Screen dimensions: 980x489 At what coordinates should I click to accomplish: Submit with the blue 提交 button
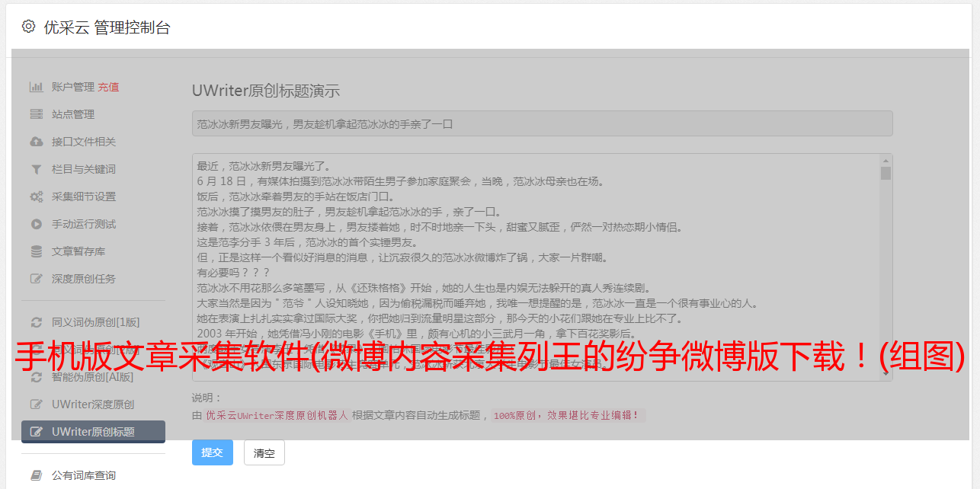click(213, 452)
